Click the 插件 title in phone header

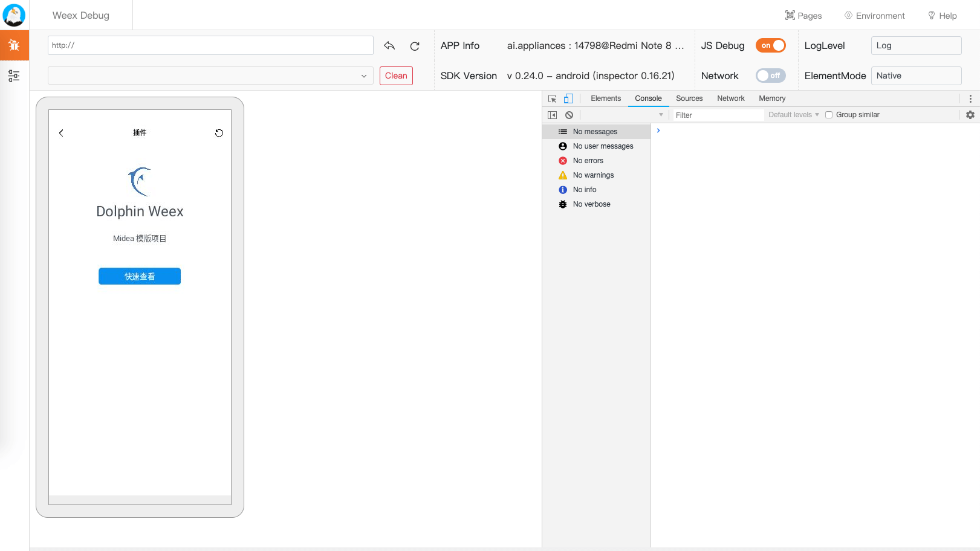pyautogui.click(x=140, y=132)
